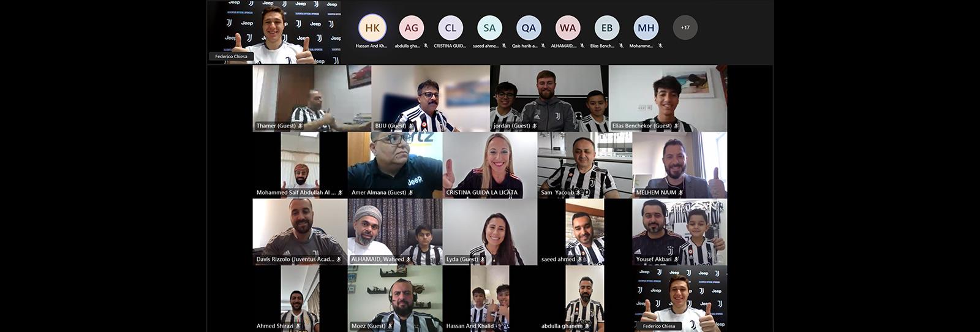The height and width of the screenshot is (332, 980).
Task: Open the SA participant avatar
Action: 489,28
